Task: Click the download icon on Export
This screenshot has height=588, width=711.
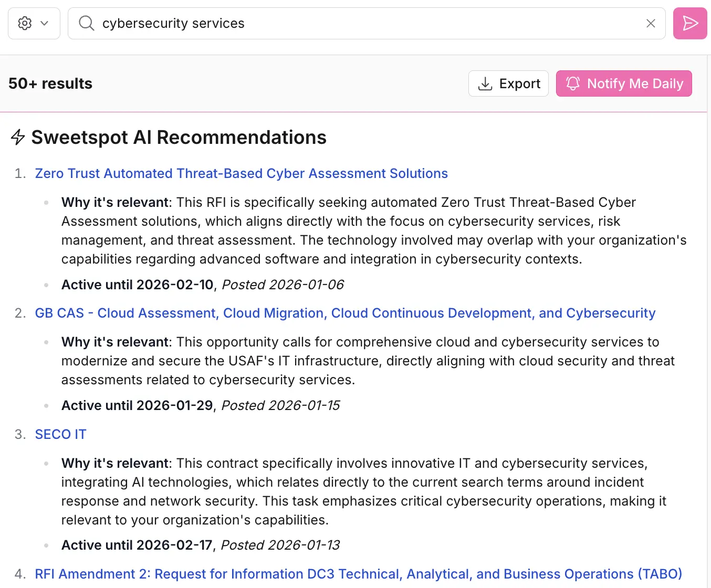Action: coord(485,83)
